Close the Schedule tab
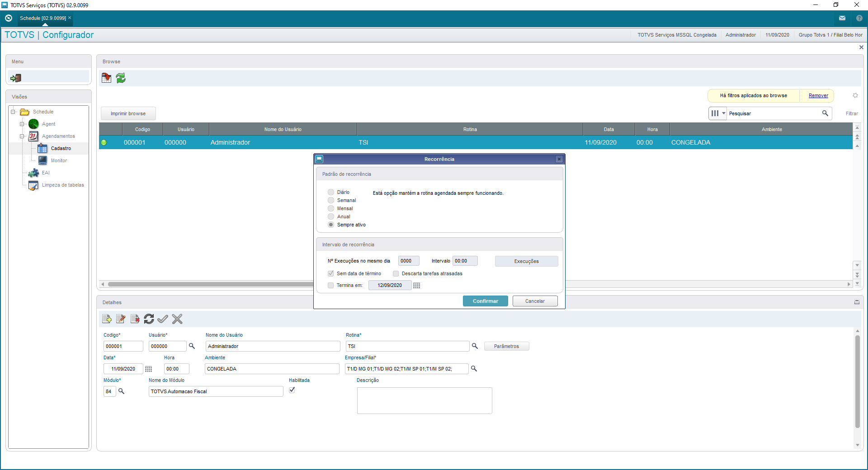Screen dimensions: 868x470 pos(70,18)
